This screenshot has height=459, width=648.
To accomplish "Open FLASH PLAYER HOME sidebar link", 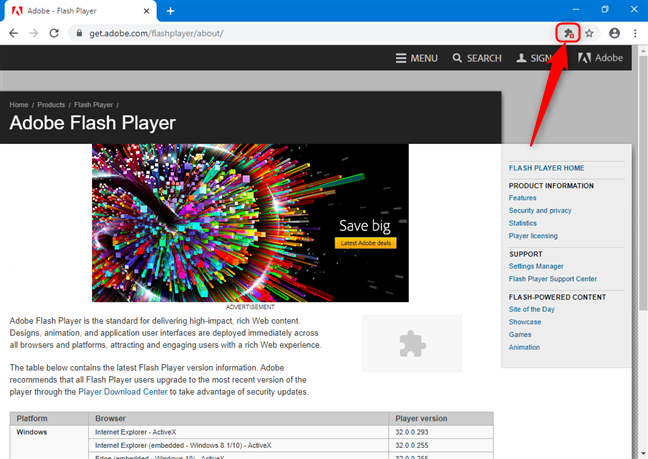I will click(x=546, y=168).
